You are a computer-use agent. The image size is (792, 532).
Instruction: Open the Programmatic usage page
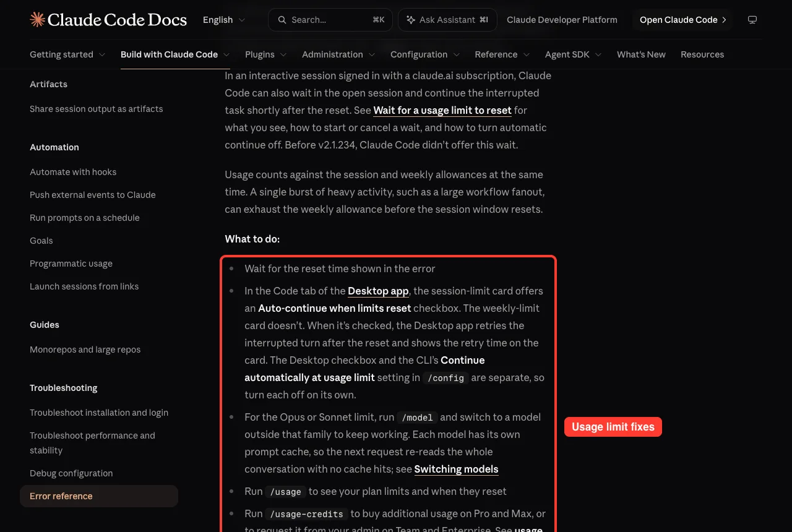click(x=71, y=264)
